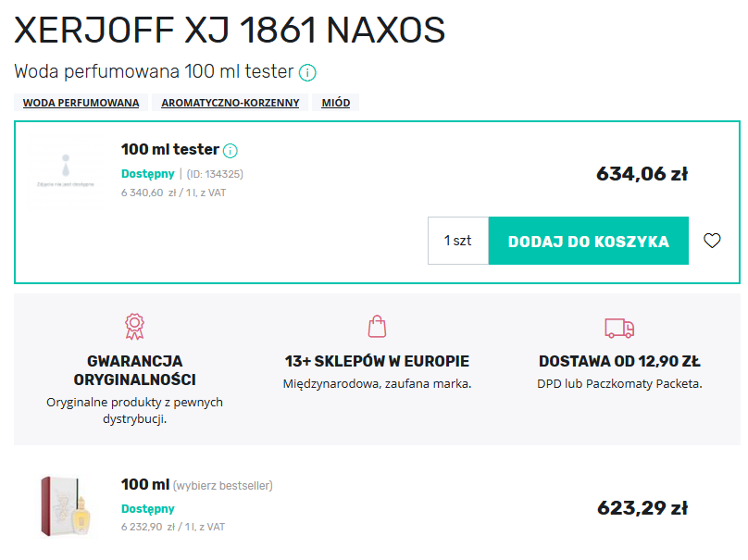Click the medal icon above Gwarancja Oryginalności
748x560 pixels.
click(134, 326)
